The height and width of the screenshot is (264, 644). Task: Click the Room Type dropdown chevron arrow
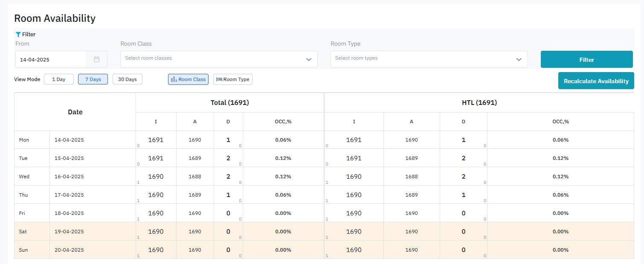(519, 60)
